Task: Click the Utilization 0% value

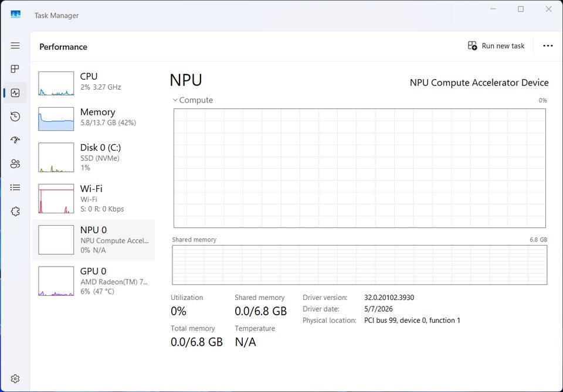Action: (x=178, y=311)
